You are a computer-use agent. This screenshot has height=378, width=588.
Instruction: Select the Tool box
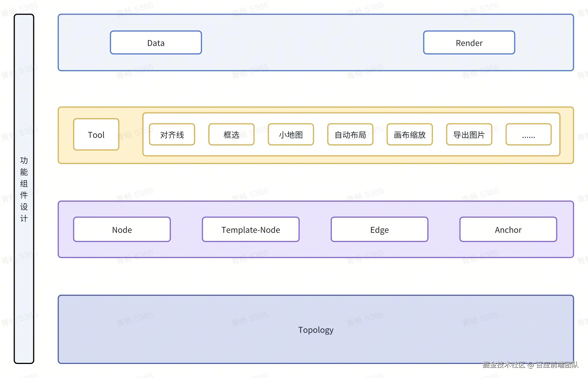click(96, 135)
